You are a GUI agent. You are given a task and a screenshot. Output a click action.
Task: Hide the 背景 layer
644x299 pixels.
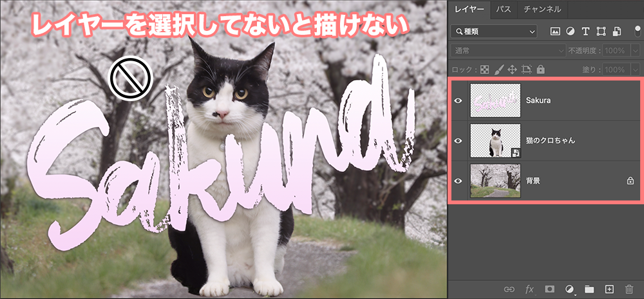click(459, 180)
